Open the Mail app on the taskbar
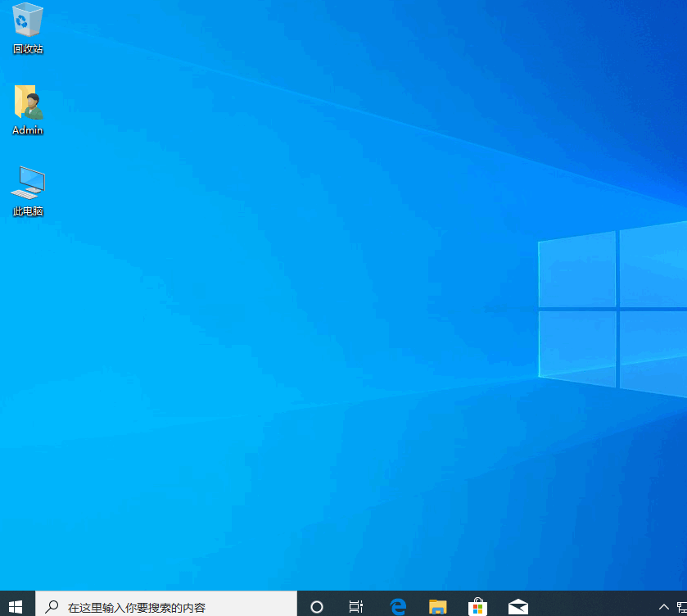The image size is (687, 616). click(x=518, y=607)
